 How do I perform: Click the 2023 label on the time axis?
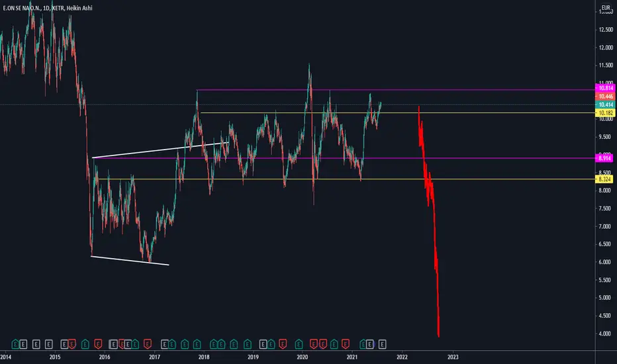click(453, 357)
